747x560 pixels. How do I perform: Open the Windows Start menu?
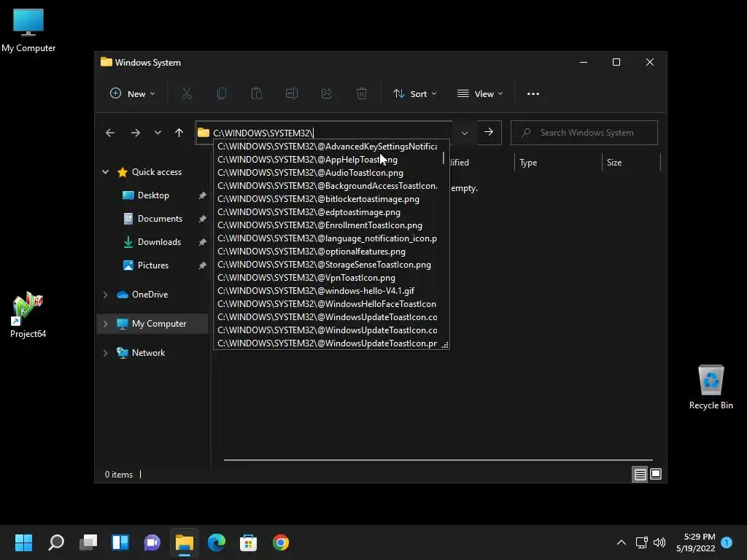pyautogui.click(x=23, y=542)
